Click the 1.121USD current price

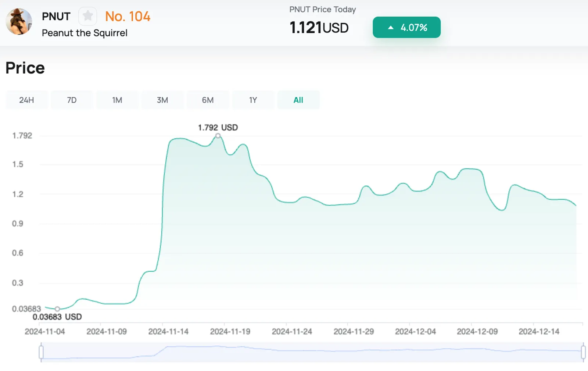pyautogui.click(x=319, y=28)
